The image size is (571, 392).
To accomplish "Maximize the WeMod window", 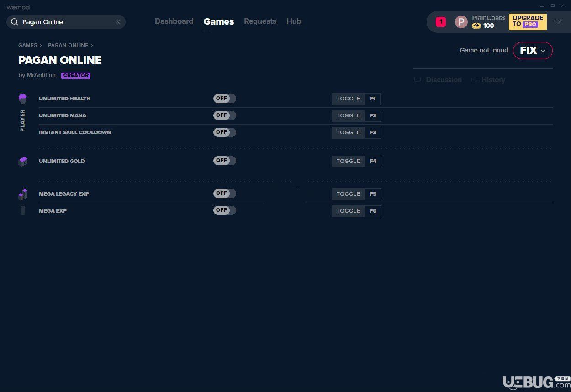I will (553, 5).
